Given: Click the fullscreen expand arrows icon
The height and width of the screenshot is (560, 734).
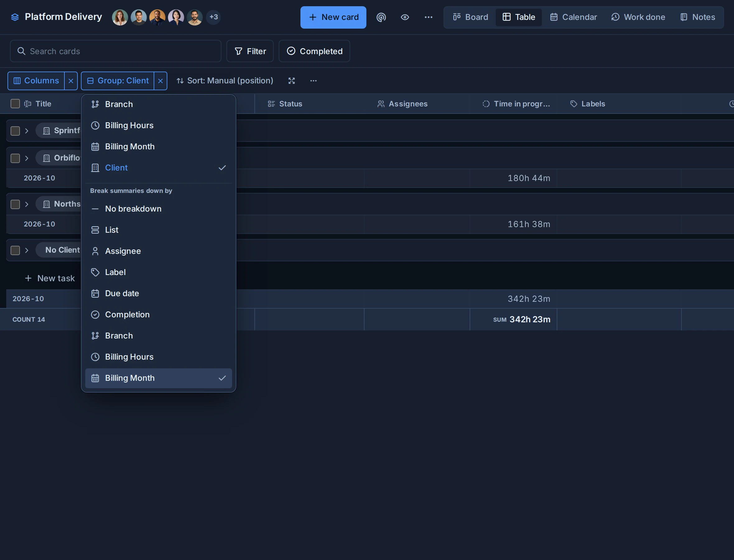Looking at the screenshot, I should tap(291, 81).
